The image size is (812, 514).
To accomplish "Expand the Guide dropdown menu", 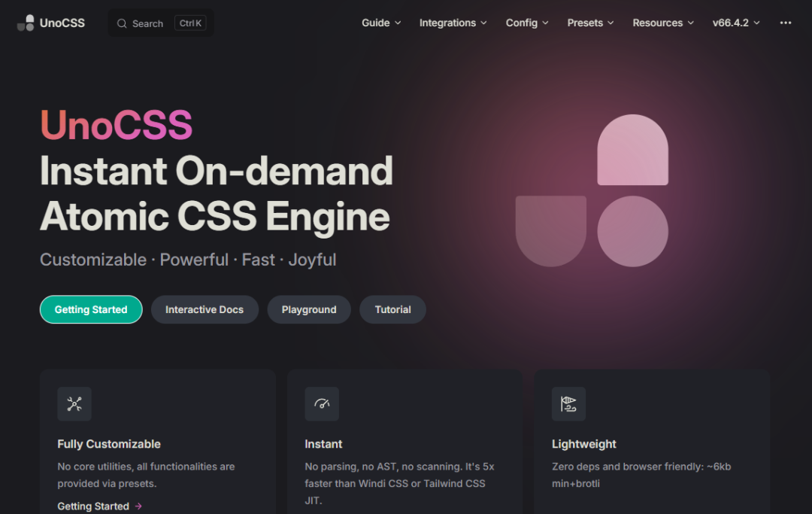I will [381, 23].
